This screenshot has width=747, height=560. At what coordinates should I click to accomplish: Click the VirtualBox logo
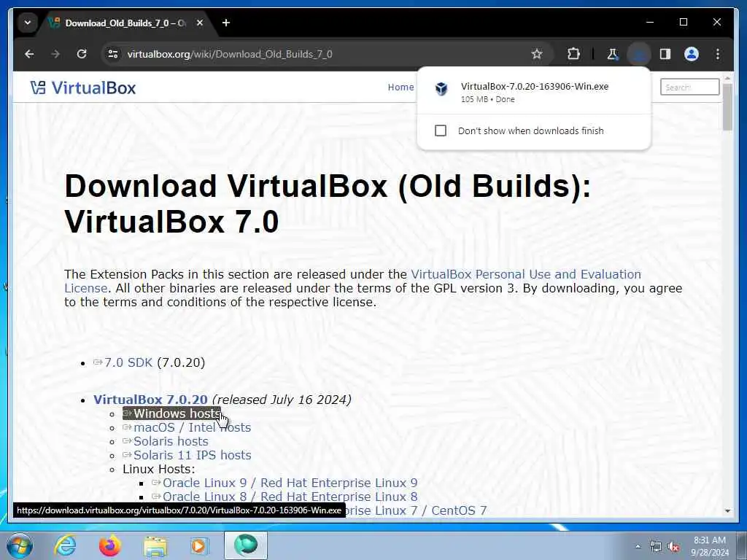[x=83, y=87]
